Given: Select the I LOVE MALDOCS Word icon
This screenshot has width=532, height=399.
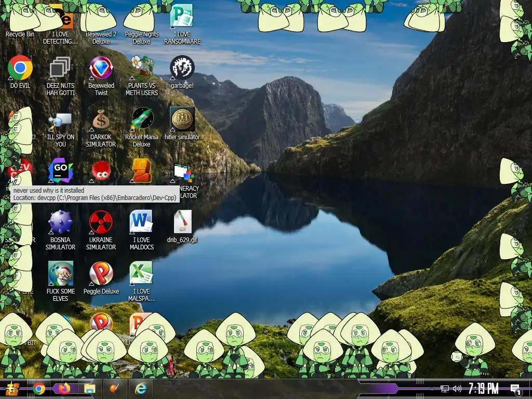Looking at the screenshot, I should [141, 230].
